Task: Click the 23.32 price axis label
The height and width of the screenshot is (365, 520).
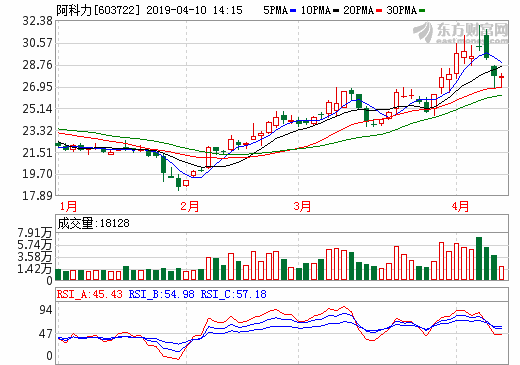Action: pos(38,131)
